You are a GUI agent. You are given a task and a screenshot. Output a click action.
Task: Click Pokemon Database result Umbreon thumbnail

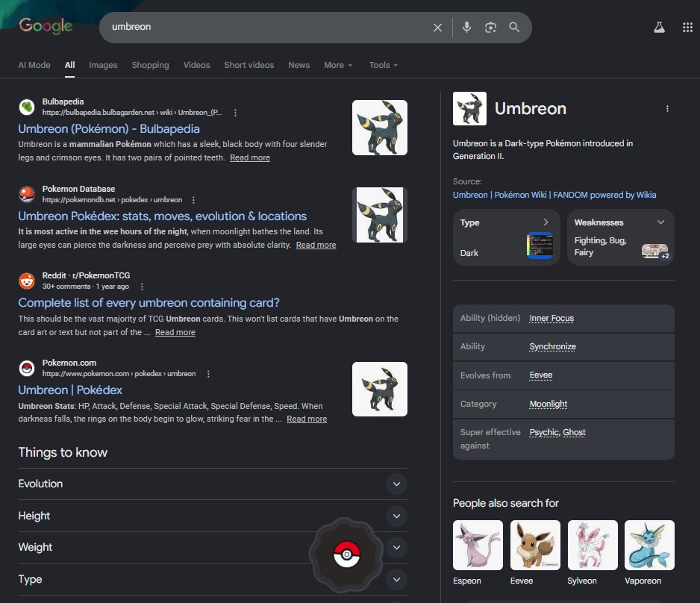pos(379,215)
